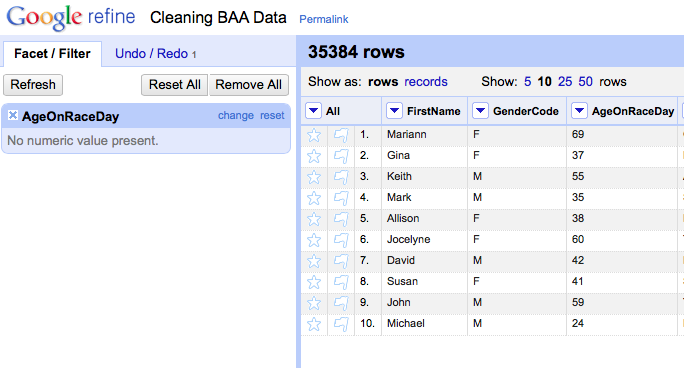Show data as records
Screen dimensions: 684x368
tap(426, 82)
